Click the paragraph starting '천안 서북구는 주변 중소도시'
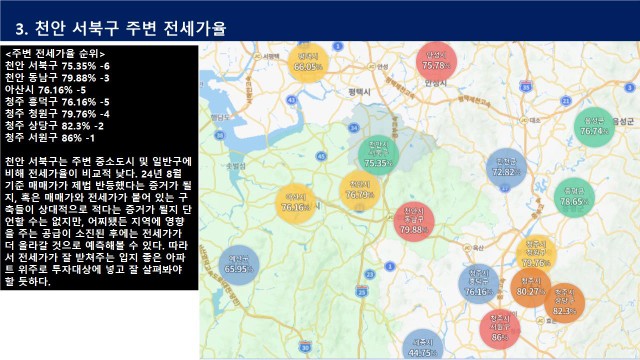Screen dimensions: 640x360 (98, 221)
